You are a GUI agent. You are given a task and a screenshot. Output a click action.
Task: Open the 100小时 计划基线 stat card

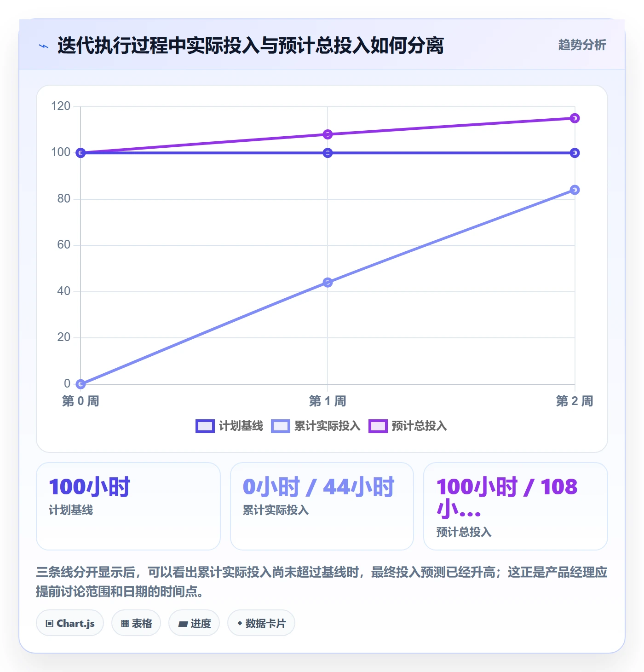pos(128,506)
